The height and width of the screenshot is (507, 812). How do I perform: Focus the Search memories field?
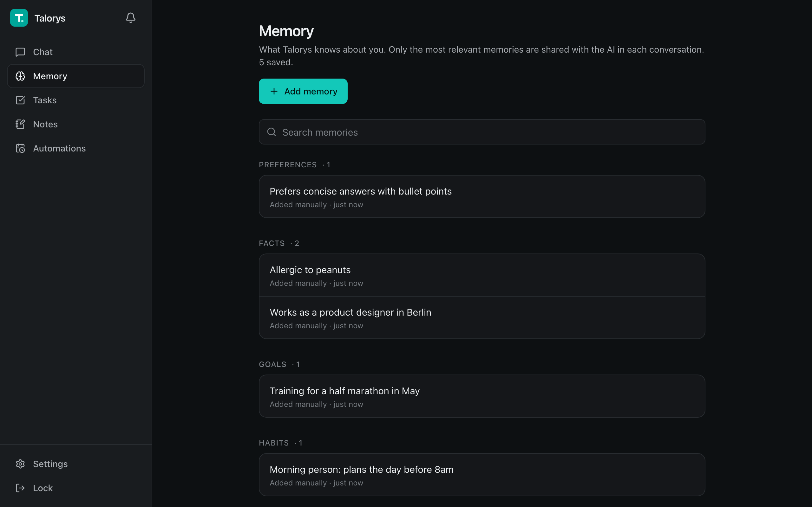[x=482, y=132]
